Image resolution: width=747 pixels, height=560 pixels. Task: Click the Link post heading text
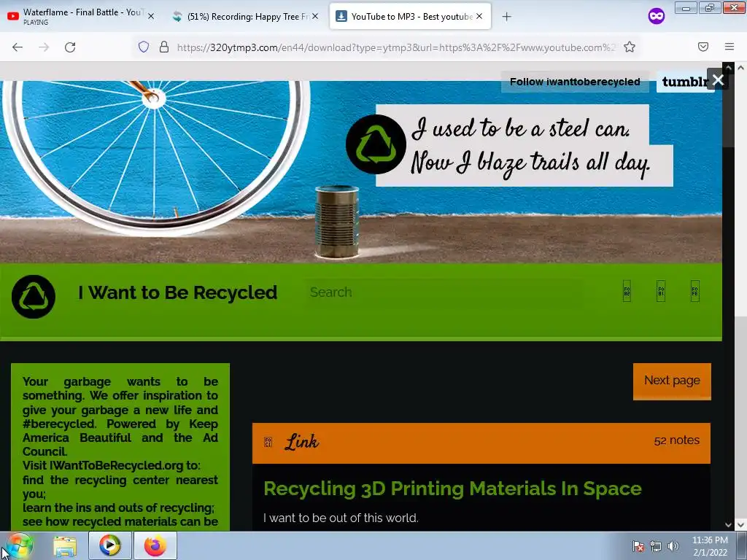point(301,443)
